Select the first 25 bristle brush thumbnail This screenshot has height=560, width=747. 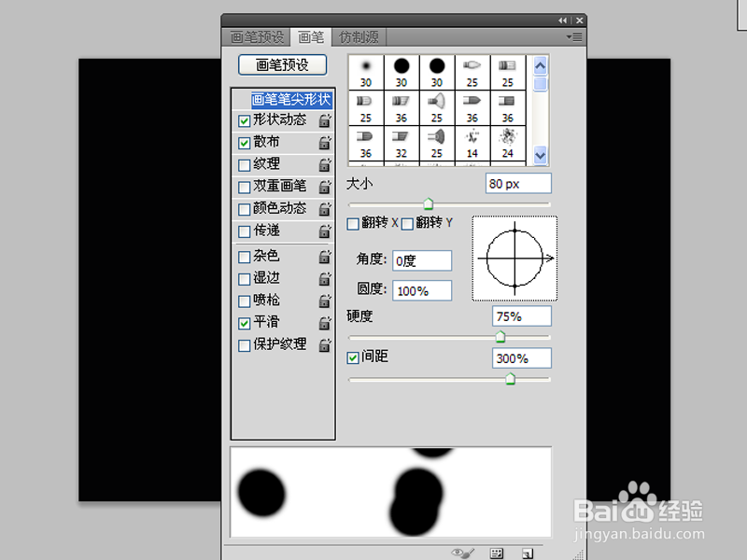coord(472,72)
